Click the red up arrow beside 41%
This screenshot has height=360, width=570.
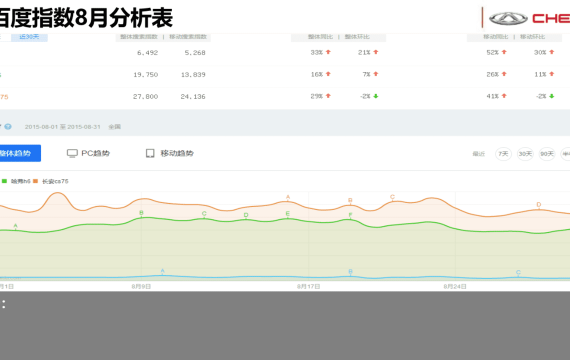(x=504, y=96)
